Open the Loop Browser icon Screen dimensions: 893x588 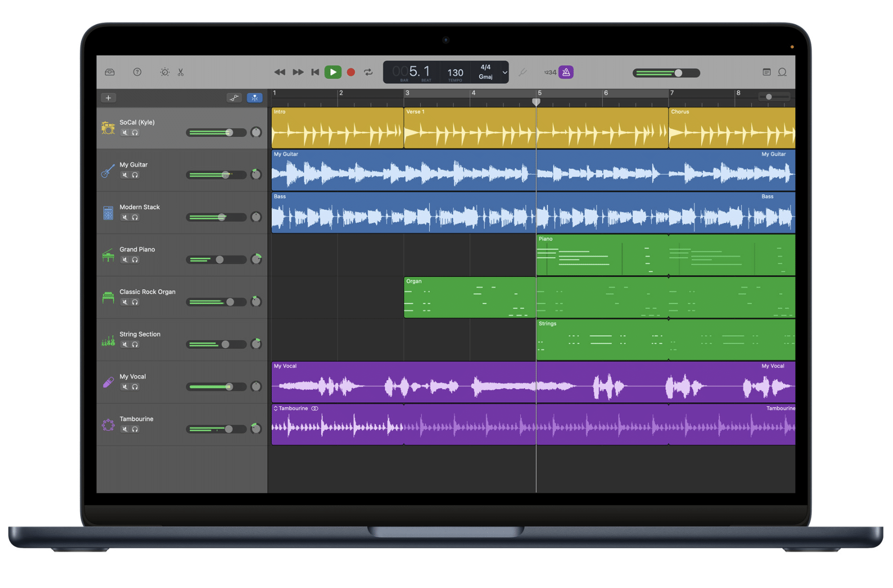pyautogui.click(x=782, y=72)
